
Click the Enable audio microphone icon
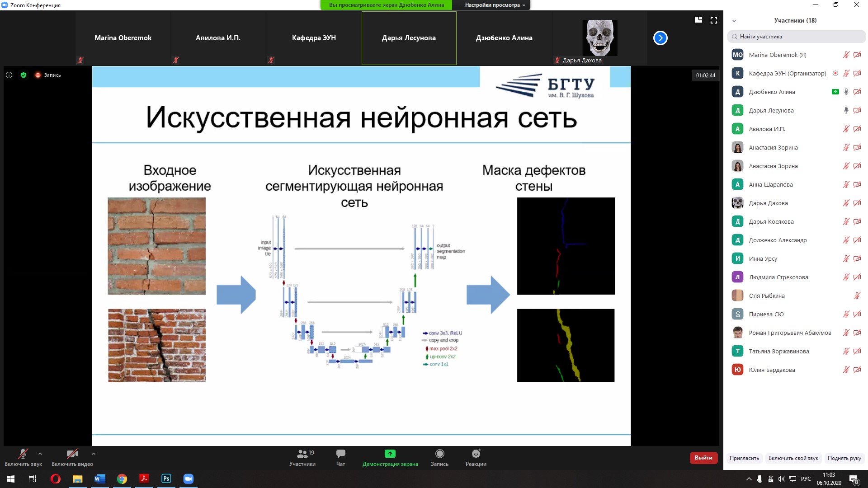[23, 454]
